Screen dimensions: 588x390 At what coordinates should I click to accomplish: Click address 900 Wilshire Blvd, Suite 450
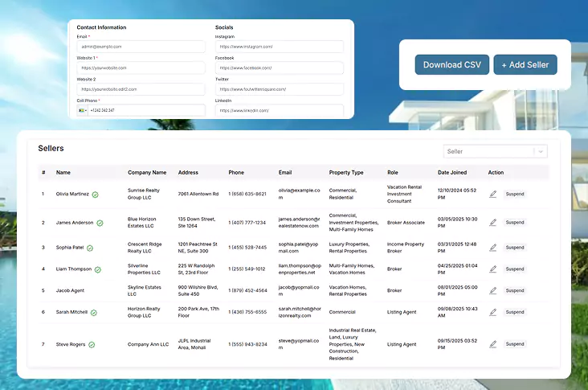pyautogui.click(x=198, y=290)
